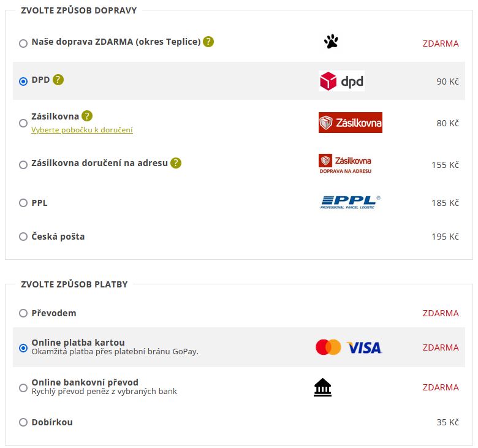Select Online bankovní převod payment option

click(x=23, y=388)
